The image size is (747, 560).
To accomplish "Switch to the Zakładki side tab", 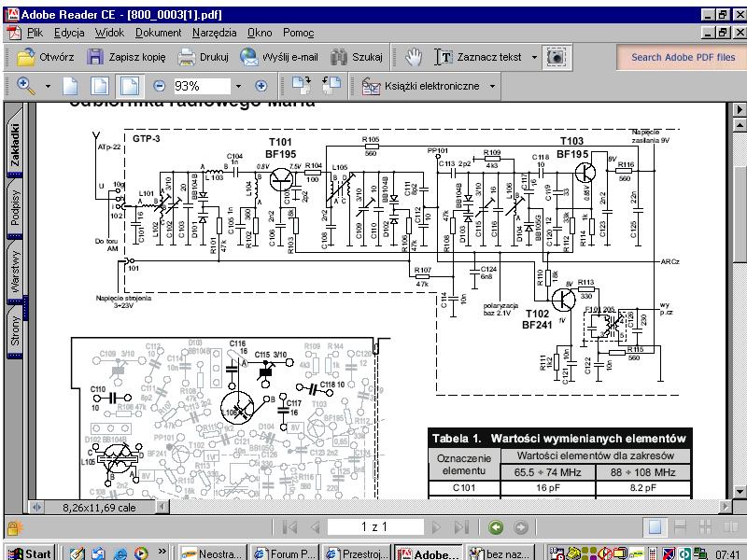I will tap(15, 145).
